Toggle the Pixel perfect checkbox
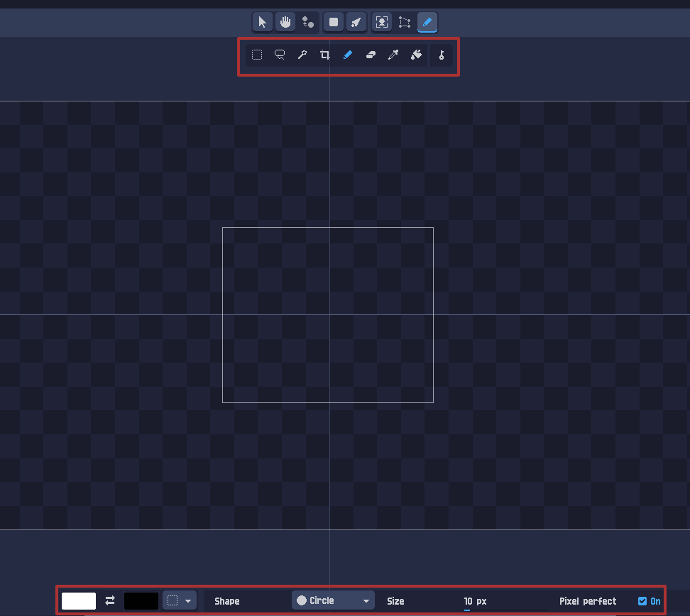The image size is (690, 616). click(x=642, y=601)
